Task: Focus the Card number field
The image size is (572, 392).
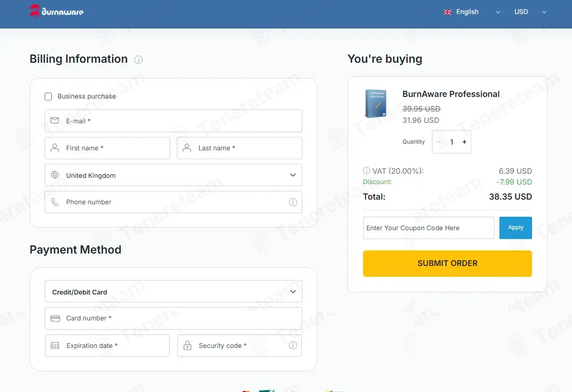Action: (x=173, y=318)
